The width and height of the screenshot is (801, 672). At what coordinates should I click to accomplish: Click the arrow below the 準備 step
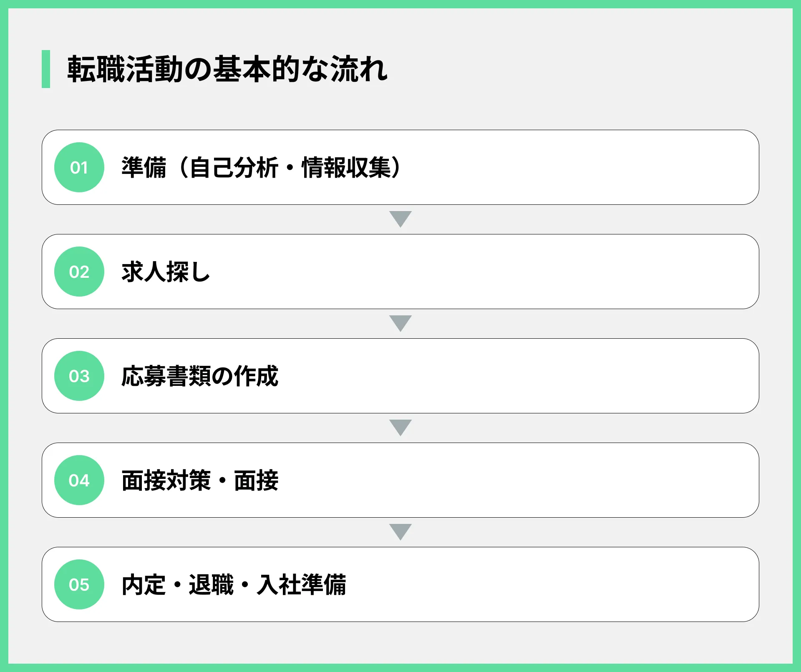pyautogui.click(x=400, y=219)
